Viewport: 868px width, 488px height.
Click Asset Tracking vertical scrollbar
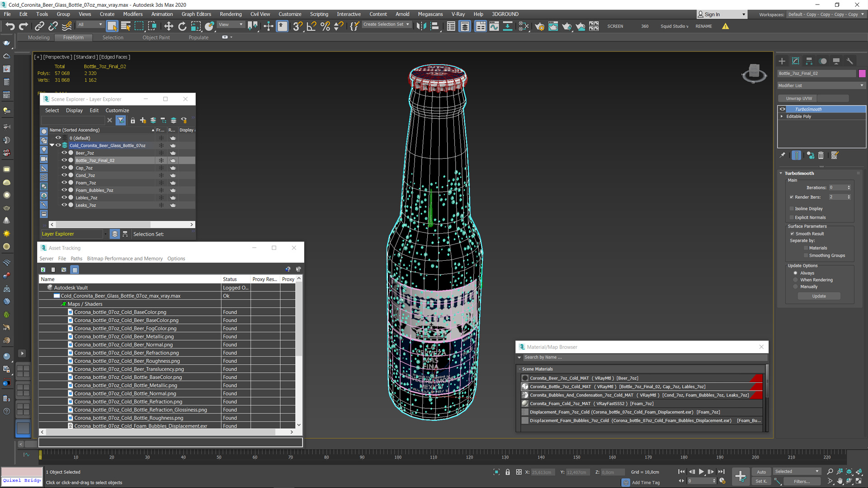[x=299, y=352]
